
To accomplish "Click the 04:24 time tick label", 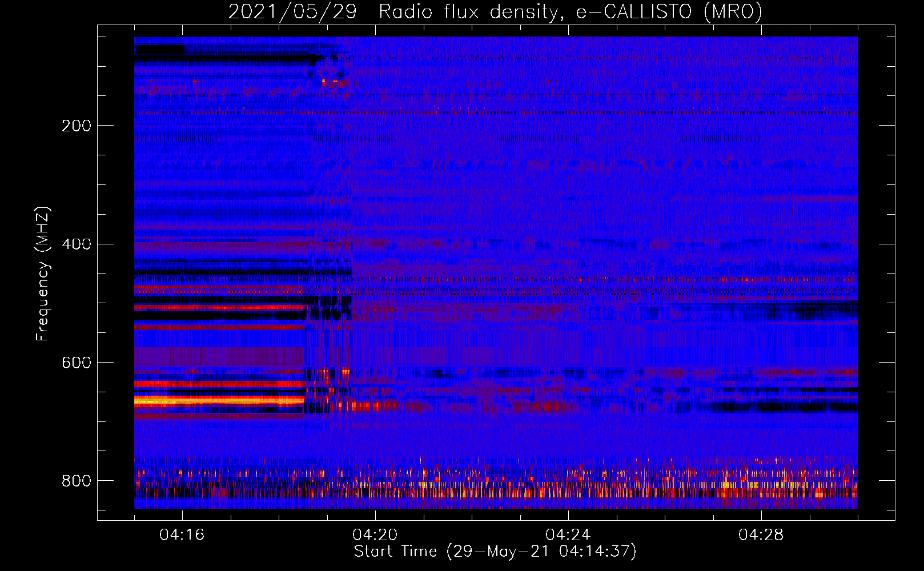I will pyautogui.click(x=568, y=535).
